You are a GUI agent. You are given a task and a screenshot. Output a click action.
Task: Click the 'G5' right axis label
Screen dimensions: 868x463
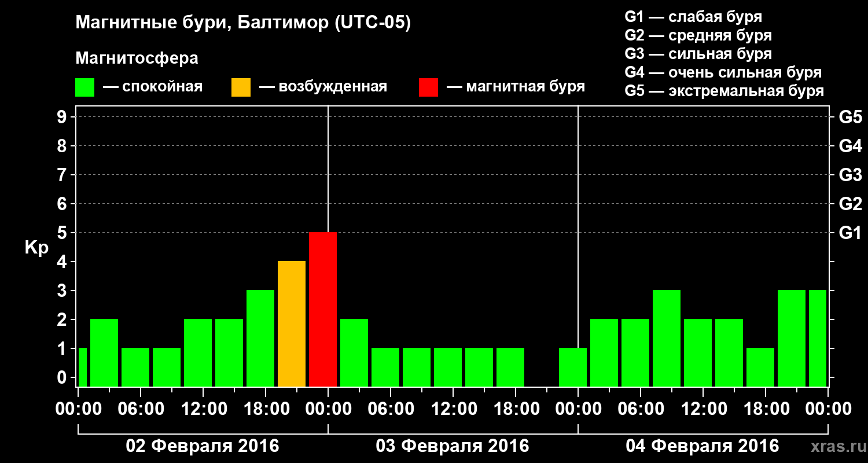pyautogui.click(x=851, y=117)
